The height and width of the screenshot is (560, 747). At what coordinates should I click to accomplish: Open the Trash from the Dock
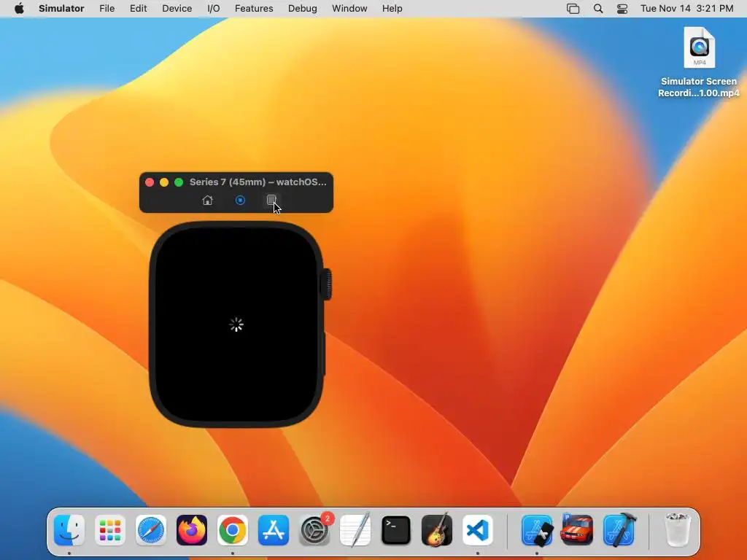tap(677, 530)
